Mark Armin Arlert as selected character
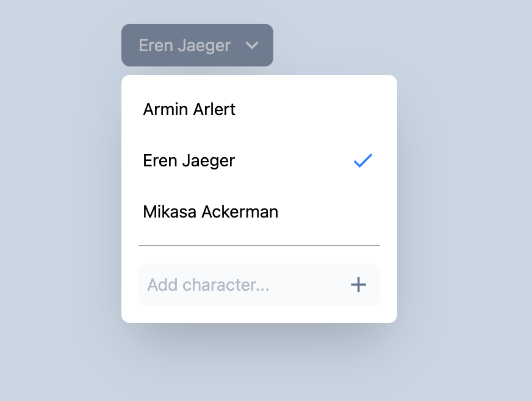This screenshot has height=401, width=532. coord(189,109)
